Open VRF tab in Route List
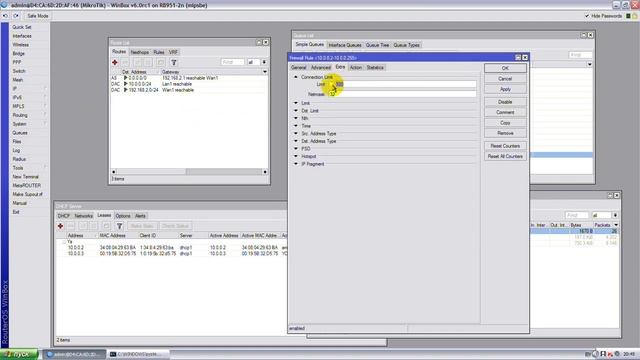Screen dimensions: 640x360 173,52
